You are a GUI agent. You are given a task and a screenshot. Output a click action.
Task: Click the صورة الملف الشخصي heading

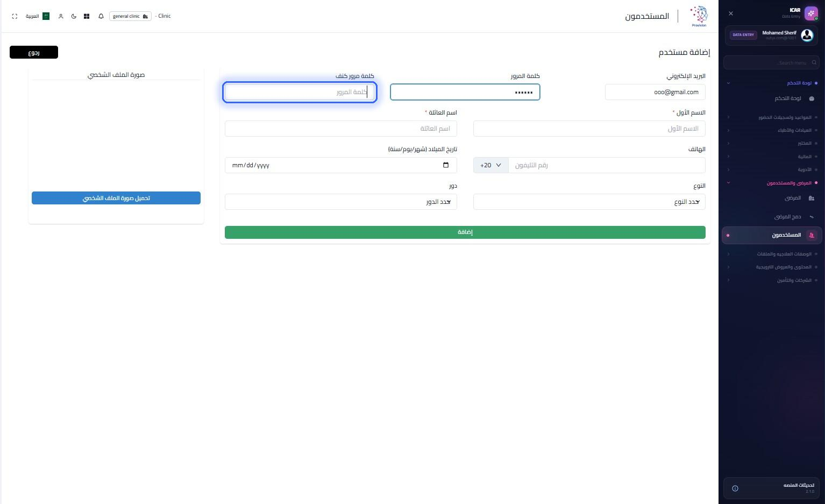[116, 75]
